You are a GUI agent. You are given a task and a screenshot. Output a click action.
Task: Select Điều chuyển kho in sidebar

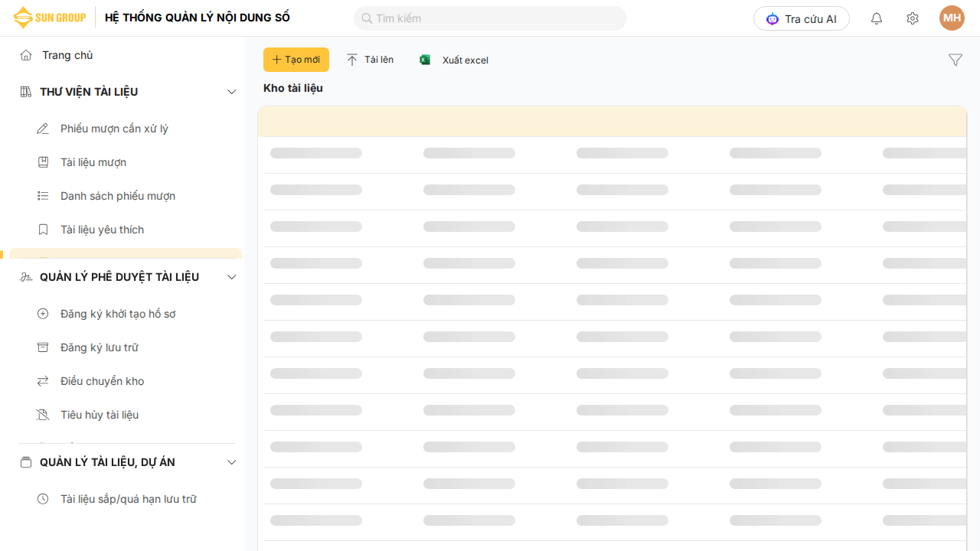(x=102, y=381)
